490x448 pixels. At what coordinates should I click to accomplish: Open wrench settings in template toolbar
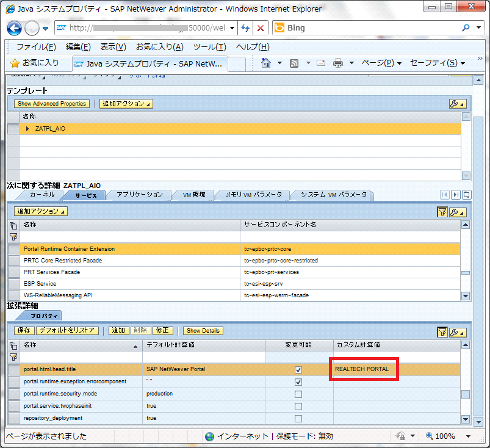click(x=458, y=104)
